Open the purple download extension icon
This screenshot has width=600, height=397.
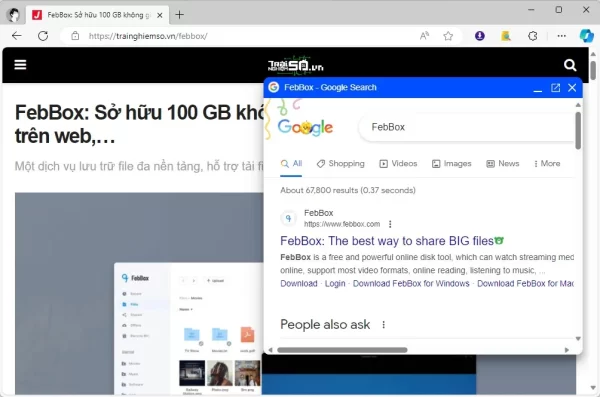click(x=479, y=36)
